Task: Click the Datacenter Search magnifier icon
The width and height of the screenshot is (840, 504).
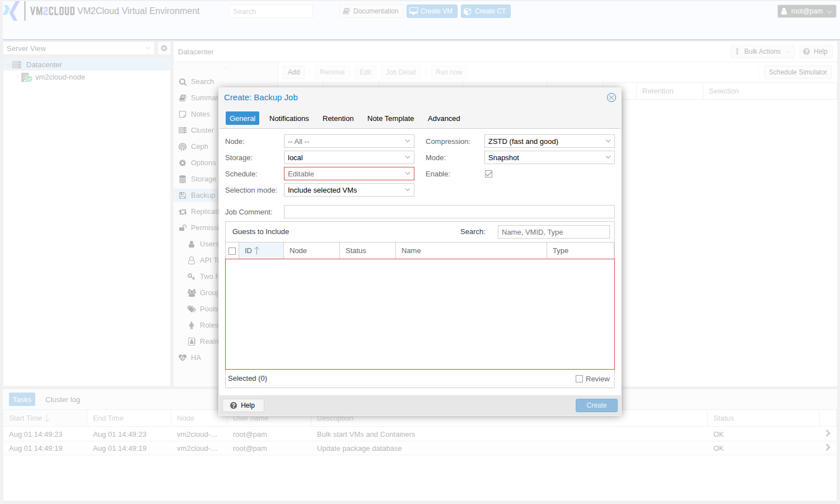Action: (x=183, y=82)
